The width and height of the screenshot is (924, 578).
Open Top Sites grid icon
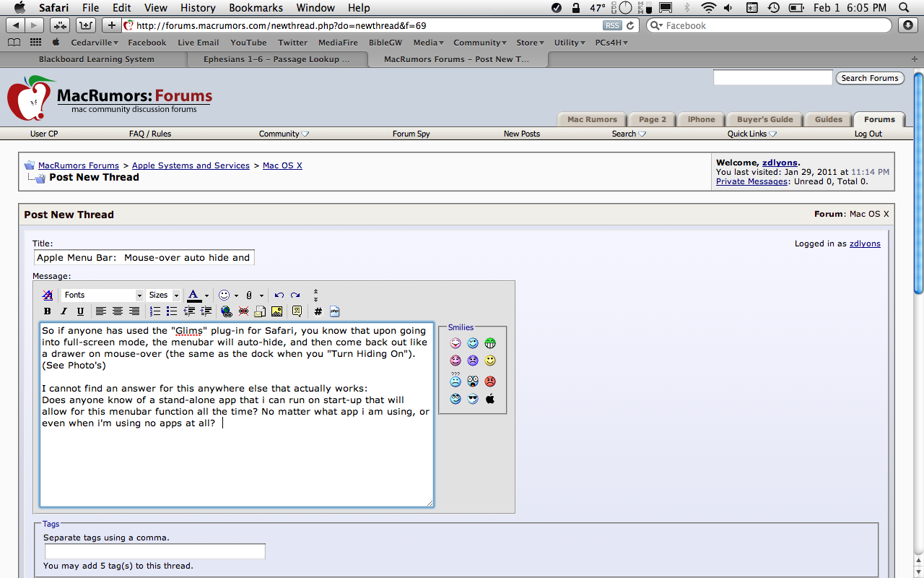tap(35, 43)
